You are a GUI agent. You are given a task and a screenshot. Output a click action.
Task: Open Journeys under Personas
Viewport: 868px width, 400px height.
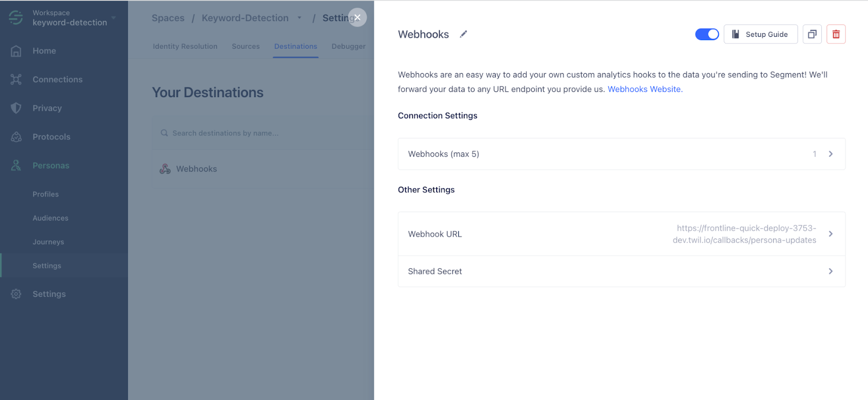(48, 242)
